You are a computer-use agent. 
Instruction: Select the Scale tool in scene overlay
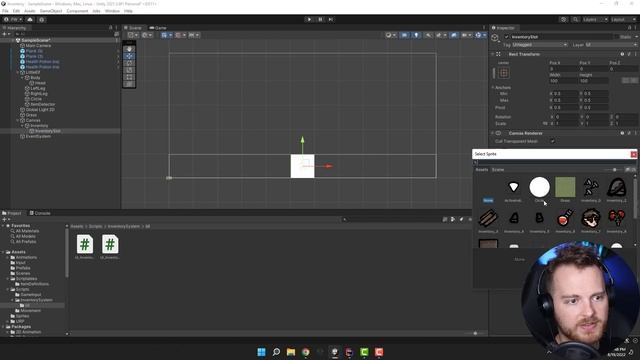click(x=129, y=70)
